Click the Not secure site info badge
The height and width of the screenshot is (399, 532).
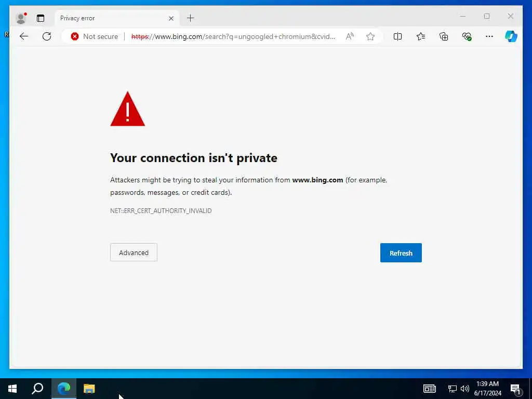point(95,36)
